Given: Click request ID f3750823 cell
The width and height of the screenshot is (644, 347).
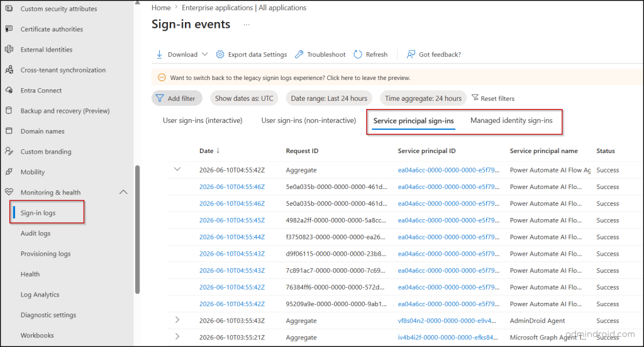Looking at the screenshot, I should pyautogui.click(x=336, y=237).
